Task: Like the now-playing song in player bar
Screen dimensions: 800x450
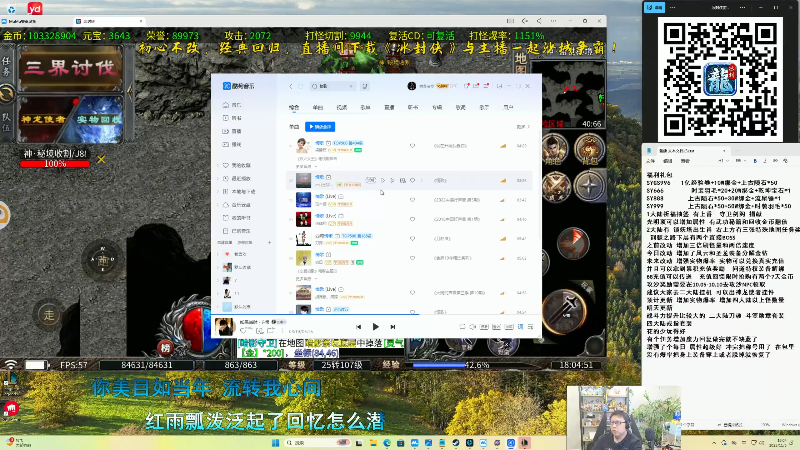Action: point(243,331)
